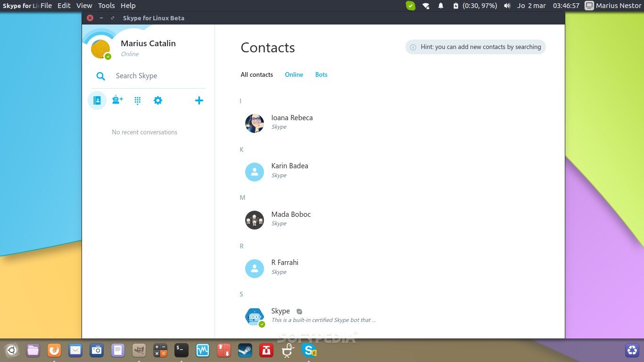Click the search magnifier icon
Image resolution: width=644 pixels, height=362 pixels.
click(100, 76)
